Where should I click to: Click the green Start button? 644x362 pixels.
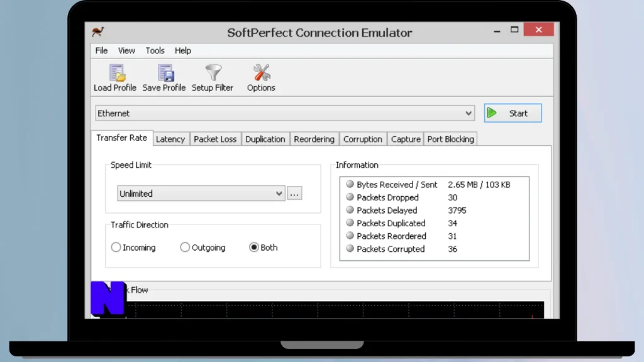click(513, 113)
